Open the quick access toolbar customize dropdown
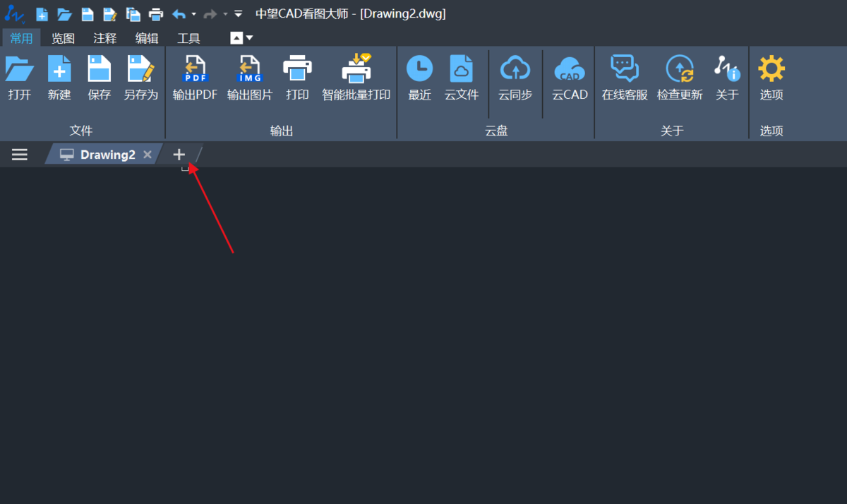 238,14
